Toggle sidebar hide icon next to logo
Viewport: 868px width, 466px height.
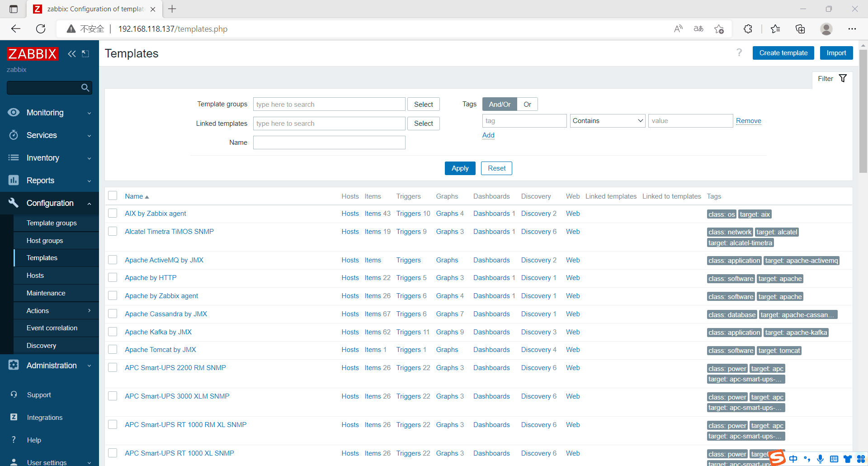(x=85, y=54)
